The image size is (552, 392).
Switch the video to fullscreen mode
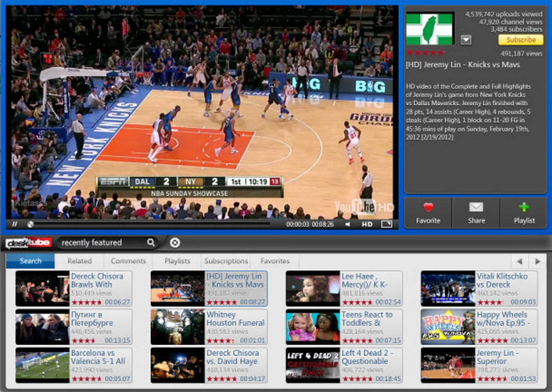pos(387,224)
